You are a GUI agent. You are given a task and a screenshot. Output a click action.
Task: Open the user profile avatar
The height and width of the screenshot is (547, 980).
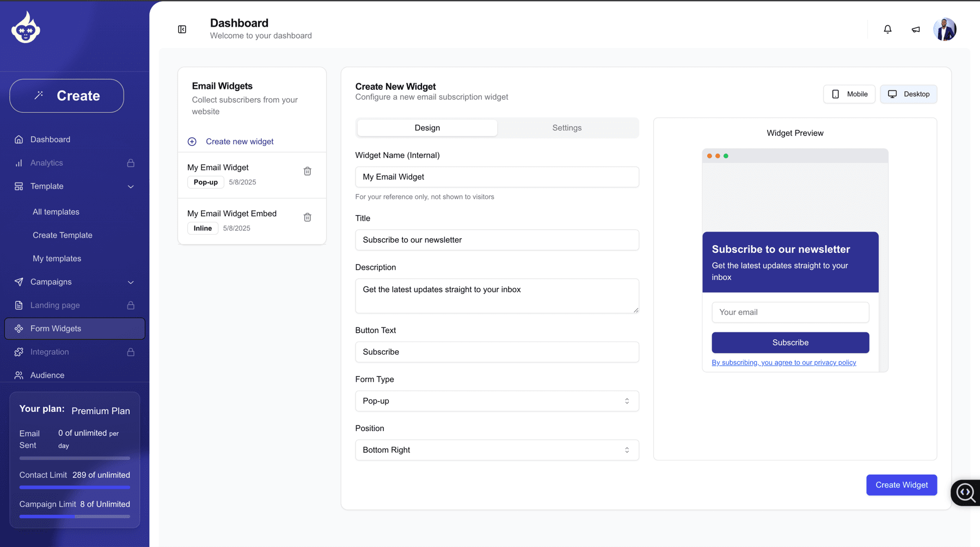click(945, 29)
